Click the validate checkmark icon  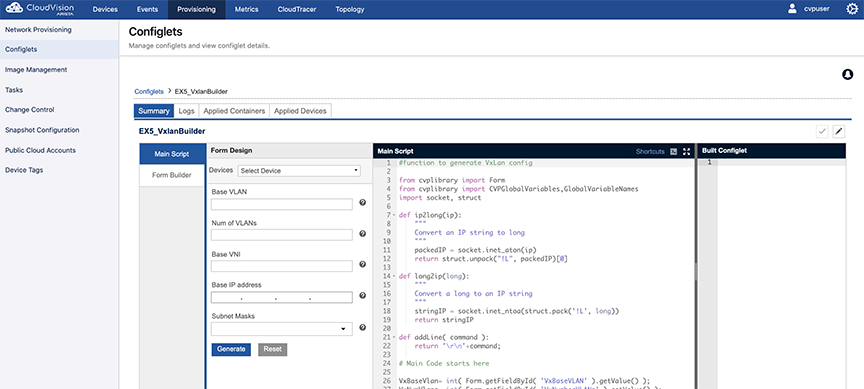822,131
